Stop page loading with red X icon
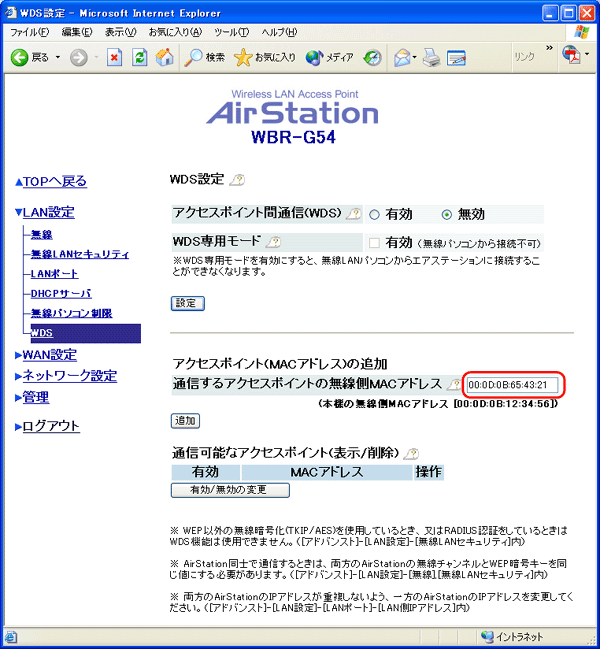This screenshot has height=649, width=600. 114,57
